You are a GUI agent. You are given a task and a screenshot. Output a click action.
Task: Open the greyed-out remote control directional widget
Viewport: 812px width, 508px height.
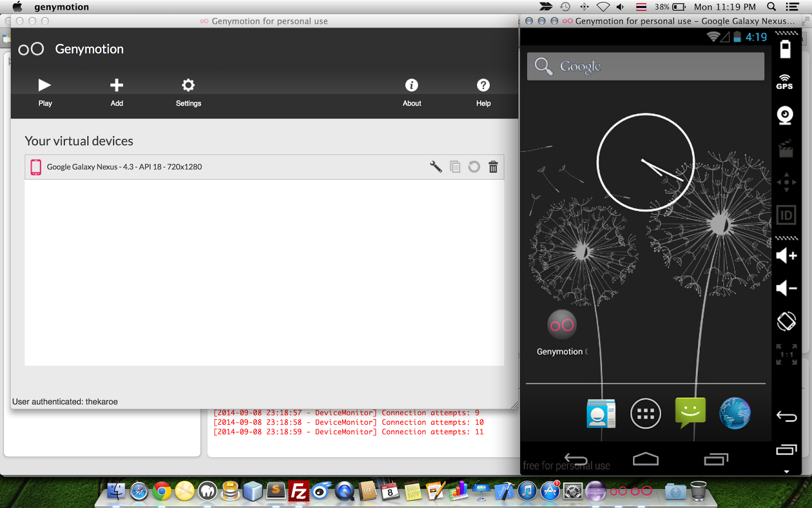pyautogui.click(x=786, y=182)
